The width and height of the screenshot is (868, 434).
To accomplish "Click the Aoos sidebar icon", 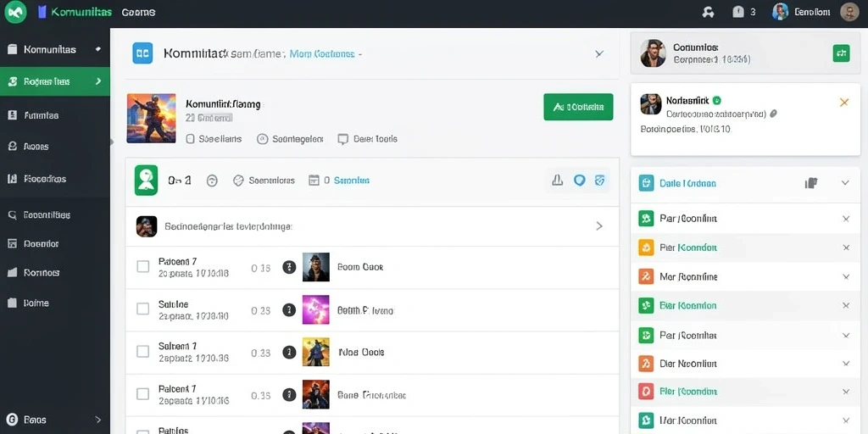I will click(x=12, y=147).
